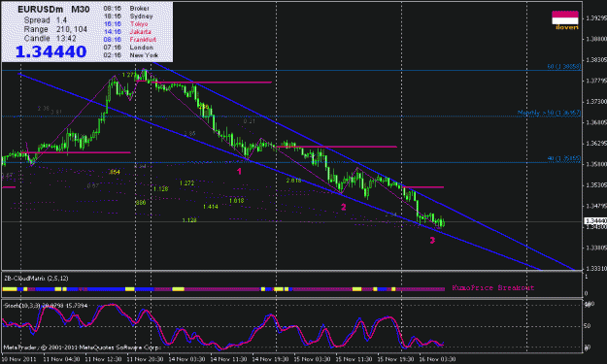The image size is (607, 364).
Task: Select the Jakarta session time row
Action: click(x=127, y=32)
